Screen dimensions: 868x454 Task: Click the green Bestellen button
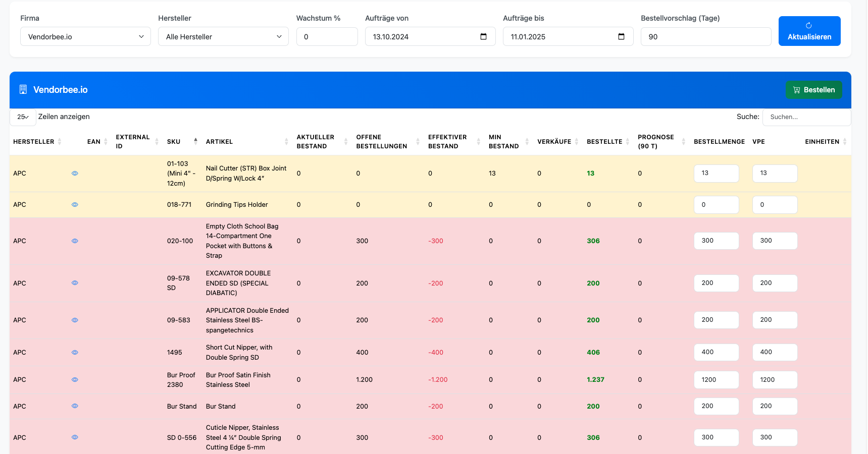pos(813,90)
